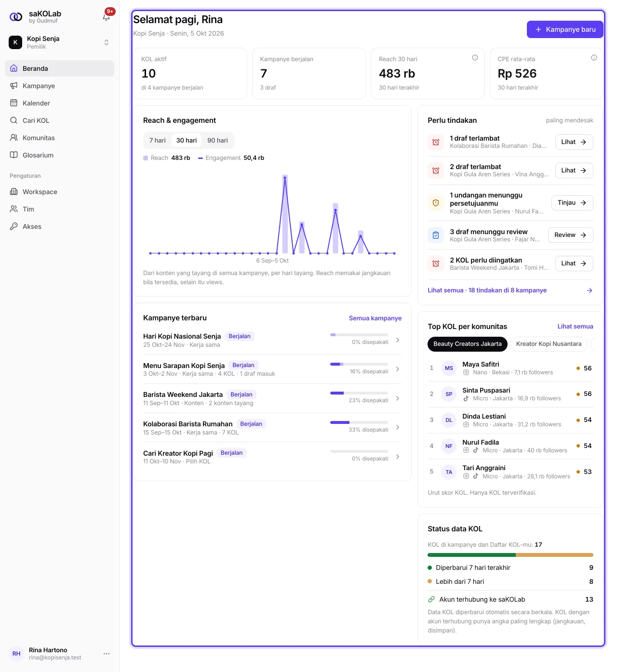
Task: Click Review for 3 draf menunggu review
Action: click(x=571, y=235)
